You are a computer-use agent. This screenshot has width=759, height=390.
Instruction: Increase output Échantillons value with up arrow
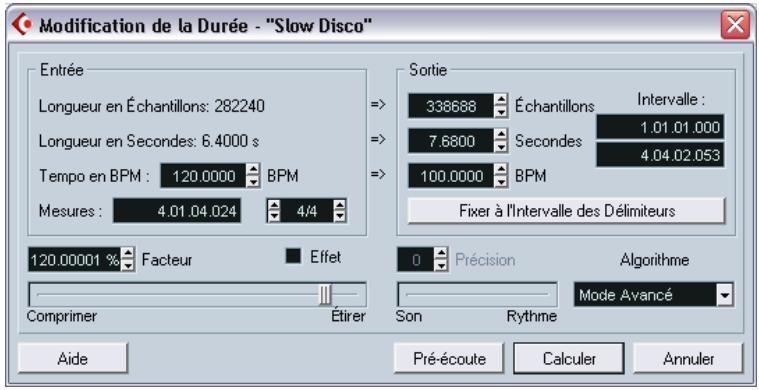coord(501,100)
